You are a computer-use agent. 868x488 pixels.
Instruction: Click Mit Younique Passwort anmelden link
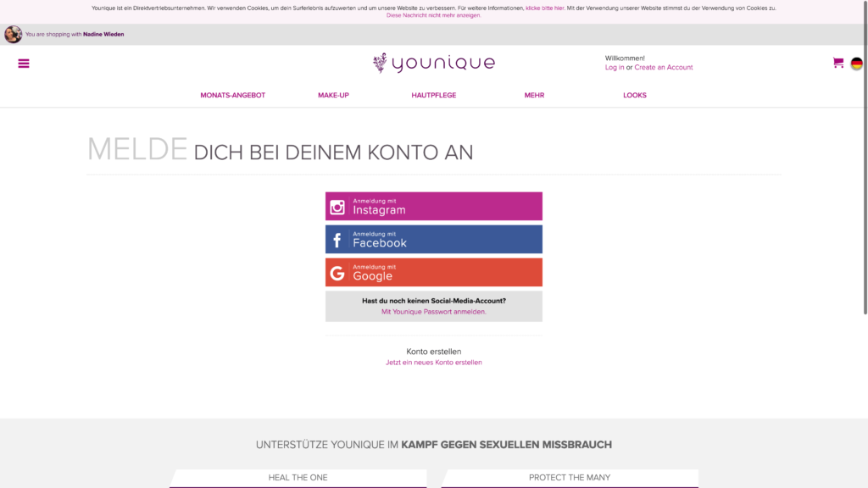(x=433, y=312)
